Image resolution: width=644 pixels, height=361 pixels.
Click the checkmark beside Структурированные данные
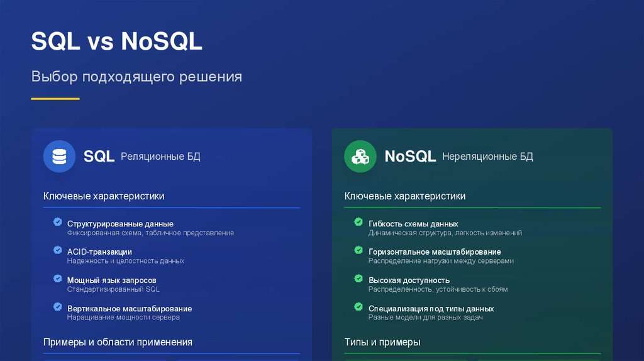coord(57,222)
